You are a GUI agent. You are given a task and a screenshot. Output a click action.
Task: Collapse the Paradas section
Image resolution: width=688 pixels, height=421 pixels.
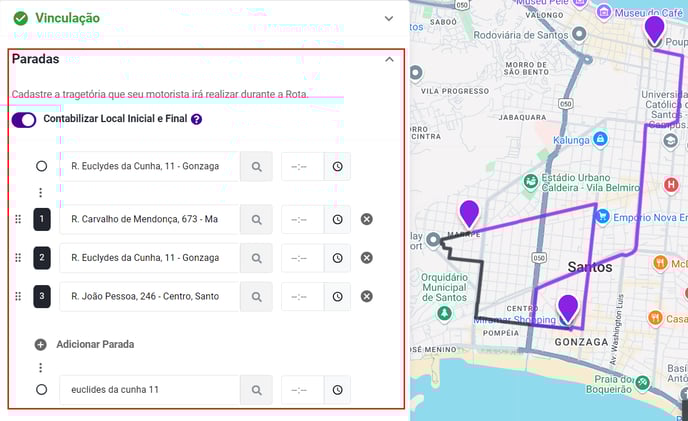[x=389, y=59]
